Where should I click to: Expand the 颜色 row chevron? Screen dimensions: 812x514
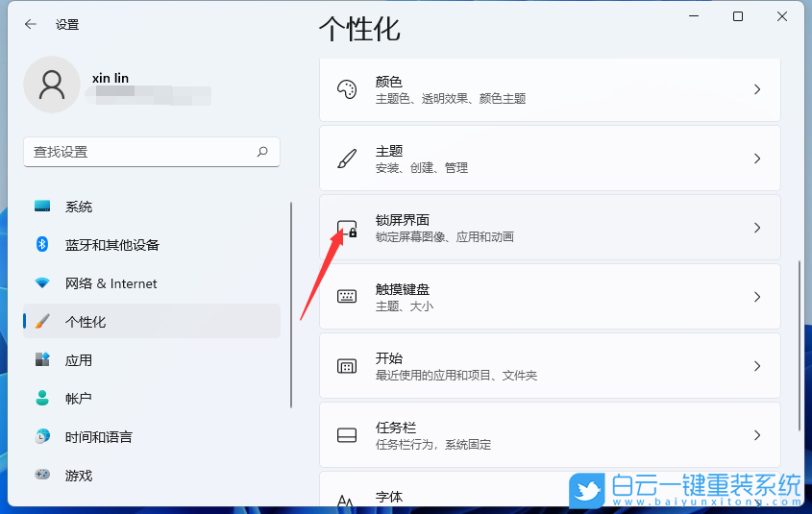click(757, 89)
